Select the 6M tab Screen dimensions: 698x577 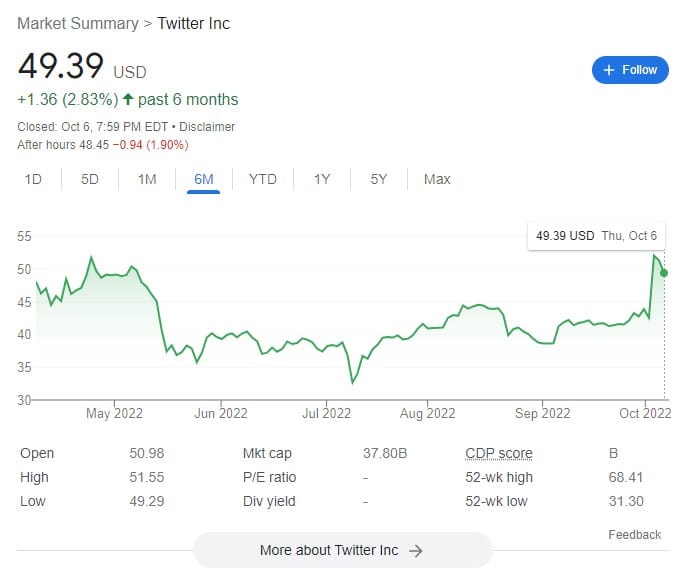pyautogui.click(x=203, y=179)
